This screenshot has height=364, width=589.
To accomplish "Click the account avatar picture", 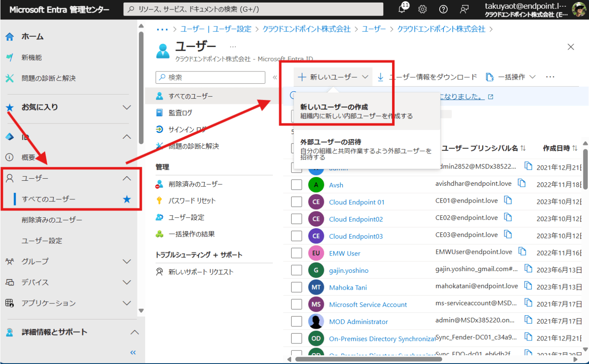I will pos(579,9).
